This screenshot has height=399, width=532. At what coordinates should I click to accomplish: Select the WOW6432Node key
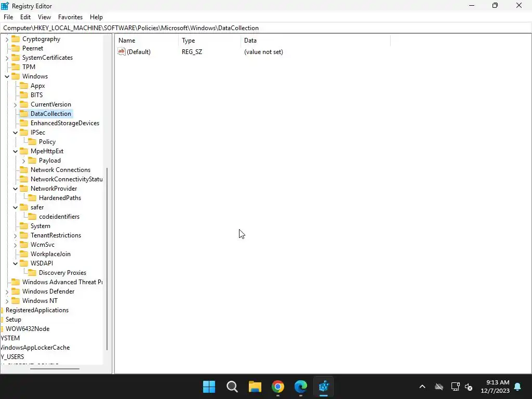pyautogui.click(x=28, y=329)
